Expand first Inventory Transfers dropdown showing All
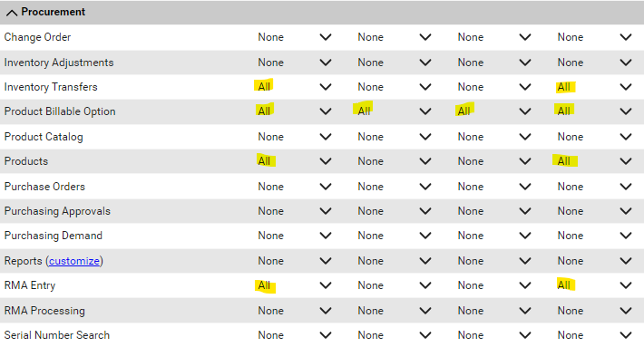The height and width of the screenshot is (347, 644). [x=295, y=87]
